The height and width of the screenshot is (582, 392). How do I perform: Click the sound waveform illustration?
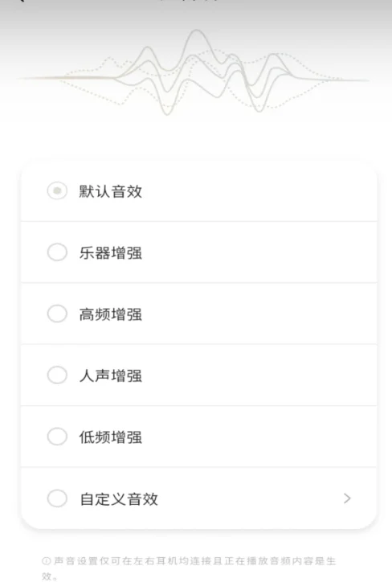194,72
